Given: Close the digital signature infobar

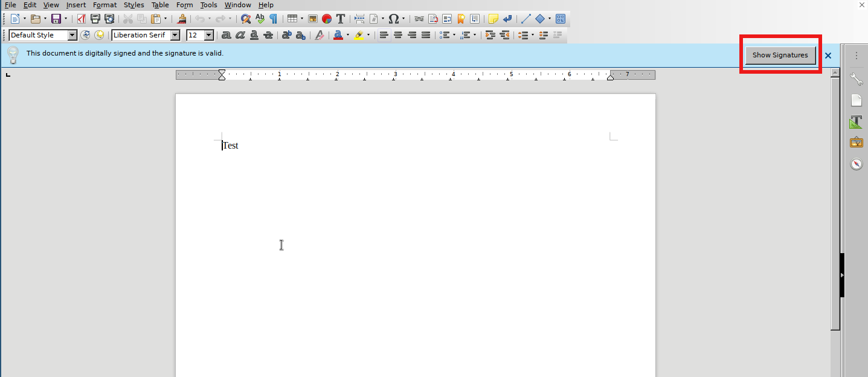Looking at the screenshot, I should click(828, 56).
